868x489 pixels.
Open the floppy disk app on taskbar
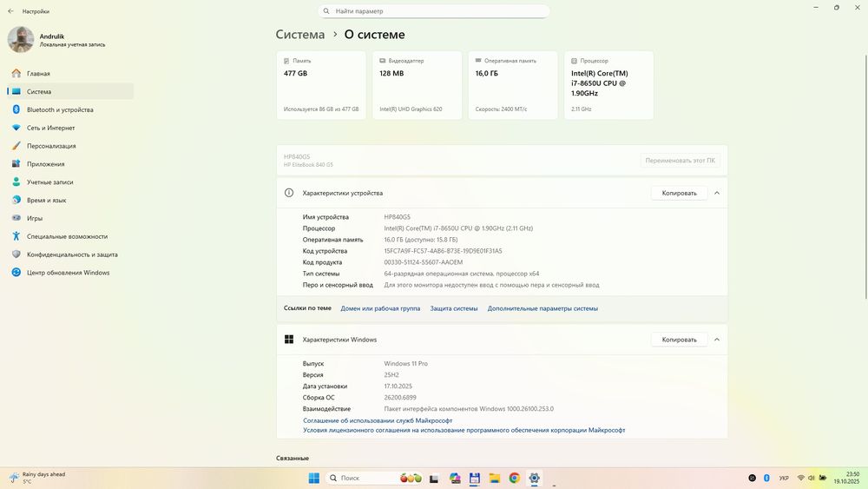[x=475, y=478]
